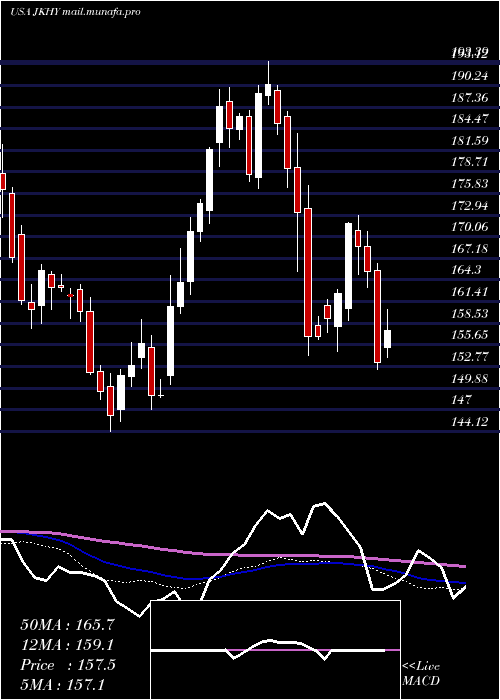Select the 149.88 price axis label
The height and width of the screenshot is (700, 500).
[470, 378]
